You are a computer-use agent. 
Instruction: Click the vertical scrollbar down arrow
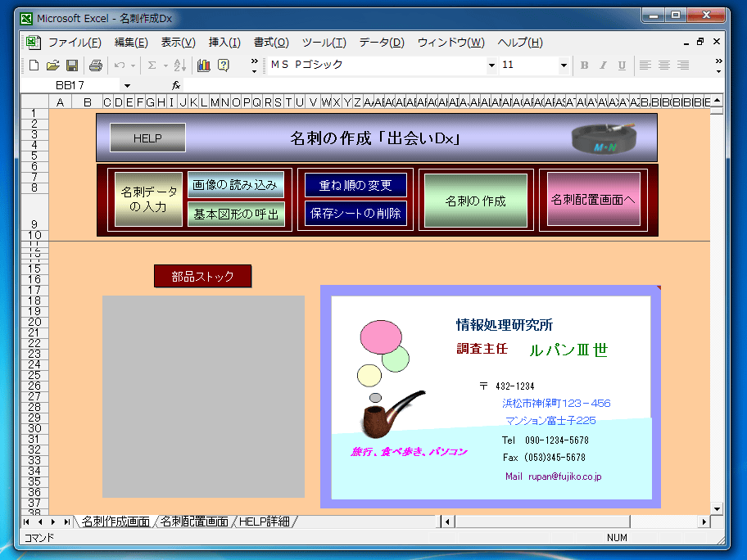(717, 508)
